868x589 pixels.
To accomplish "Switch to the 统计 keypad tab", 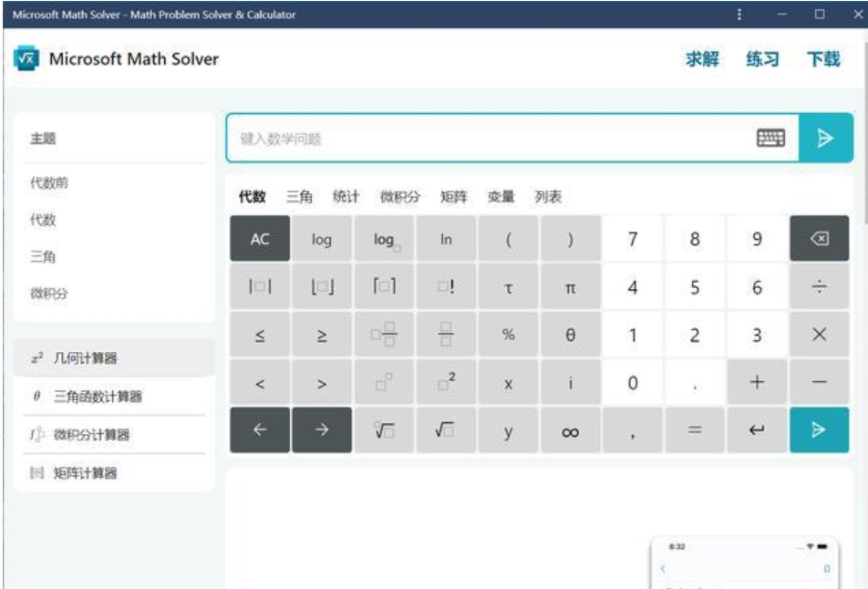I will click(x=346, y=197).
